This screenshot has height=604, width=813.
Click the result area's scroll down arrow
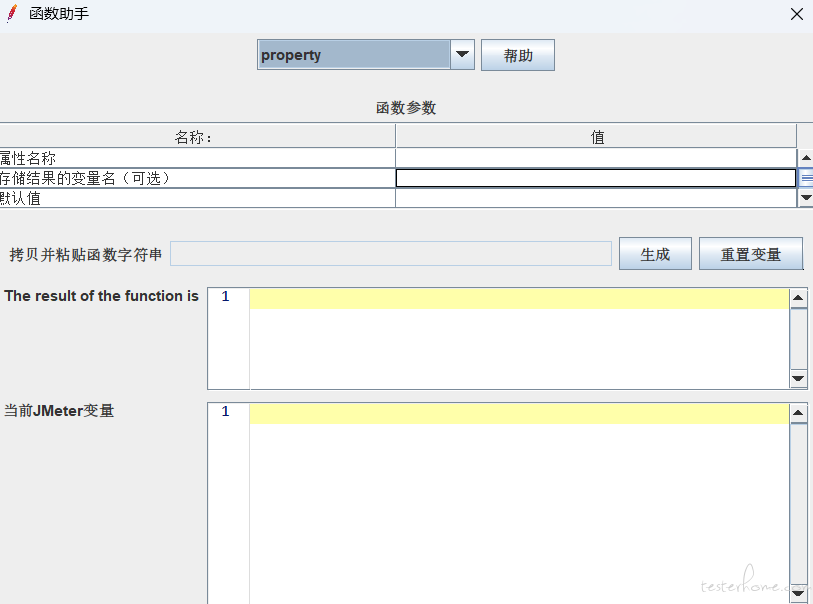coord(798,379)
